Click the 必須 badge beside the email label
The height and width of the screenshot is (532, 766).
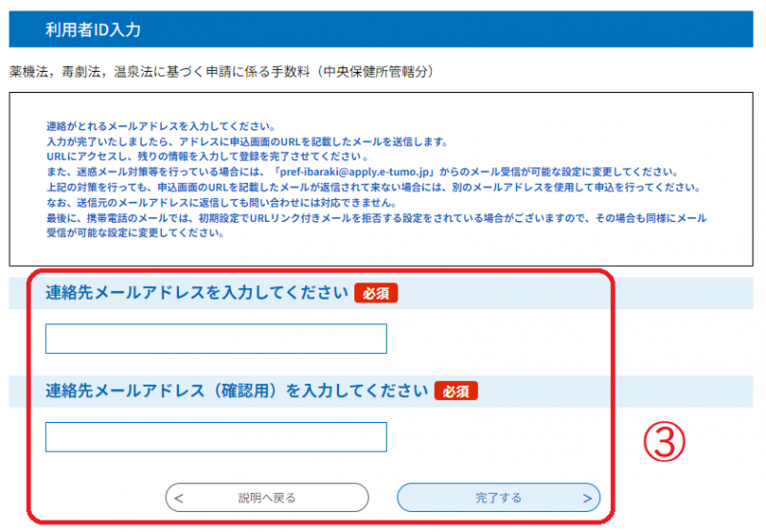[375, 293]
